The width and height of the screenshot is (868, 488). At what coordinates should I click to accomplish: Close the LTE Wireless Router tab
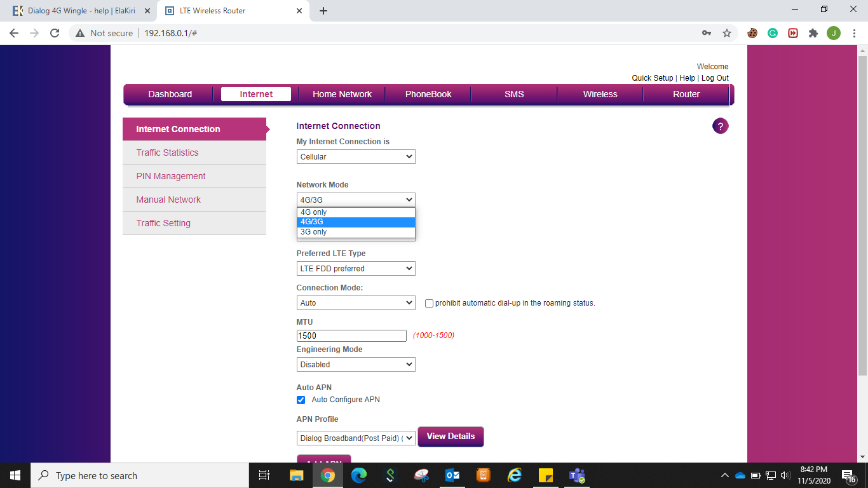click(x=300, y=11)
